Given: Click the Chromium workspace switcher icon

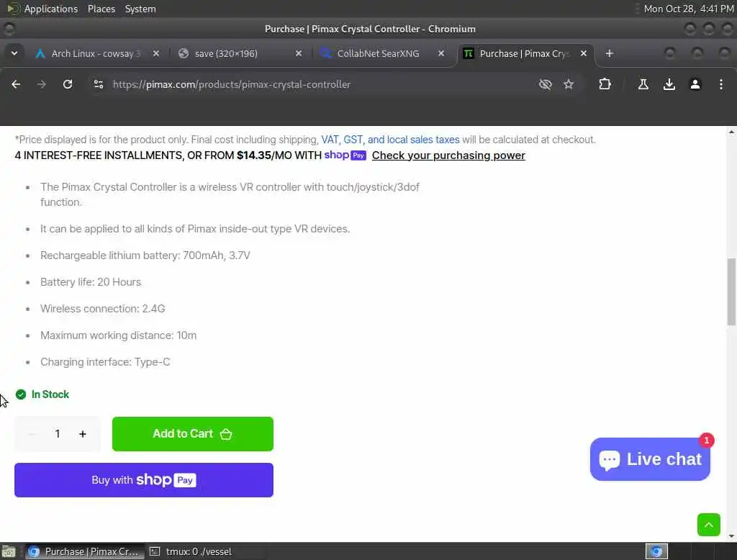Looking at the screenshot, I should 656,551.
